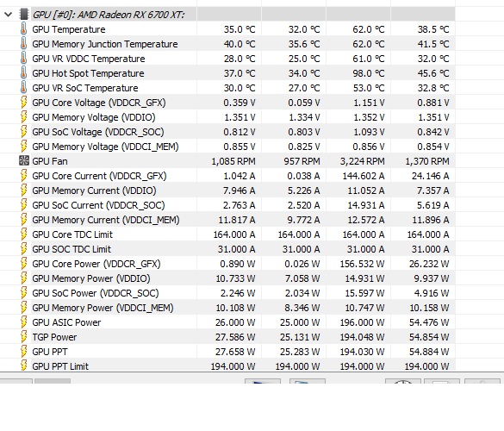Click lightning icon for GPU Memory Power (VDDIO)

[x=23, y=278]
